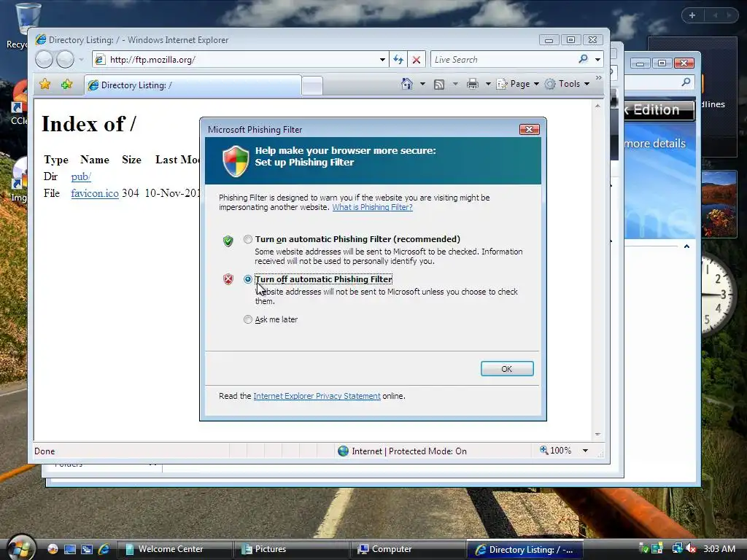Click the IE Forward navigation button
Screen dimensions: 747x560
pos(65,60)
